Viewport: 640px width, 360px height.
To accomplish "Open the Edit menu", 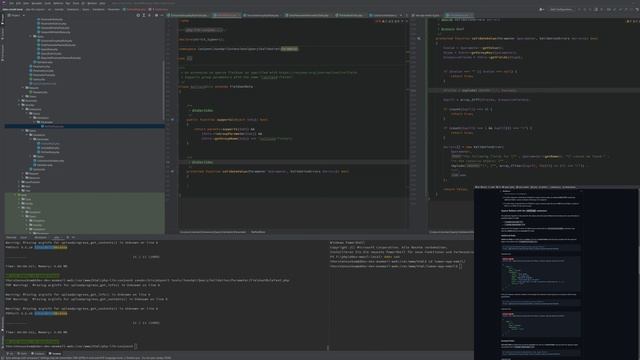I will [18, 3].
